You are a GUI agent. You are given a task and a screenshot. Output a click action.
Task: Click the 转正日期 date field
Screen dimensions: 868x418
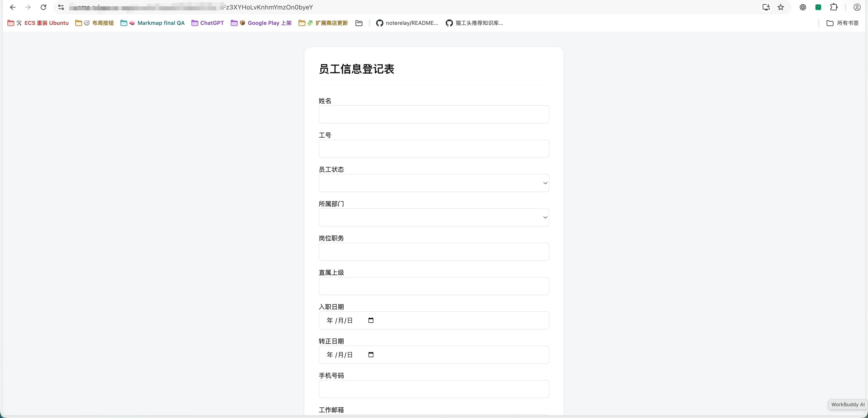(434, 355)
